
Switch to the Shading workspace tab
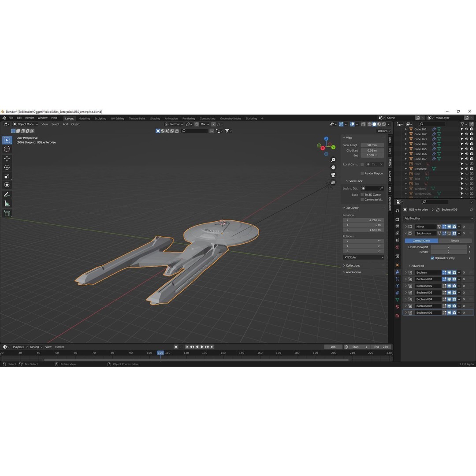click(x=155, y=119)
